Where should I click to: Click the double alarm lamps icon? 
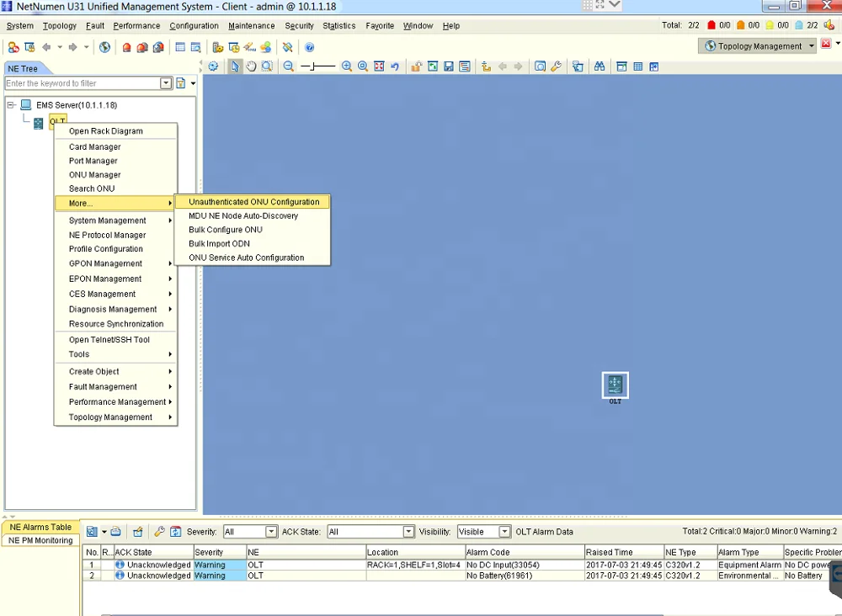tap(142, 47)
